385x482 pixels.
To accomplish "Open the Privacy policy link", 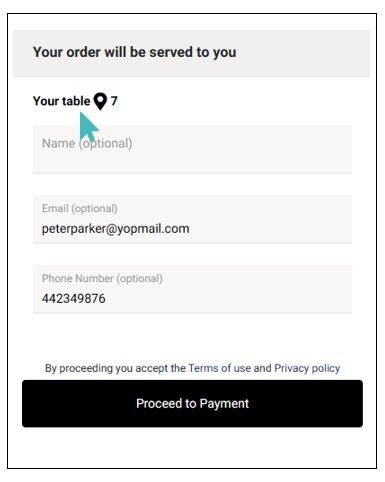I will (307, 368).
